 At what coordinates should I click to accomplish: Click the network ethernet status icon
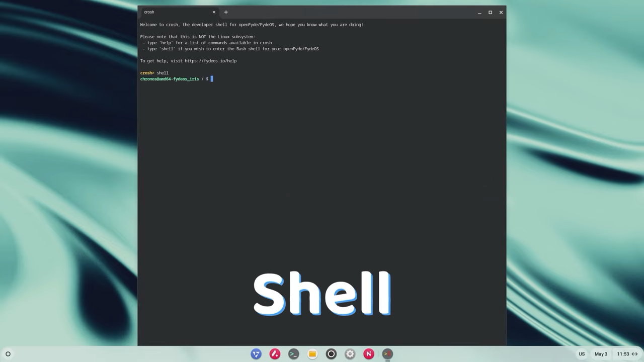[x=635, y=354]
